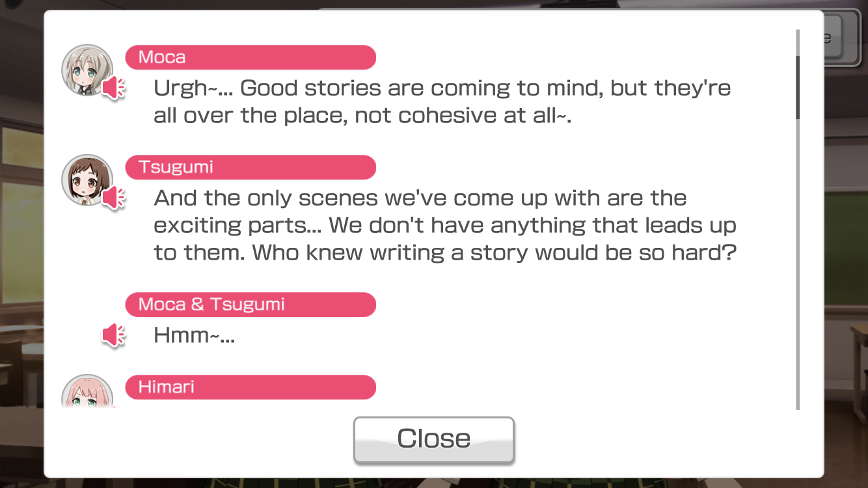
Task: Replay the "Hmm~..." voice clip speaker icon
Action: click(113, 335)
